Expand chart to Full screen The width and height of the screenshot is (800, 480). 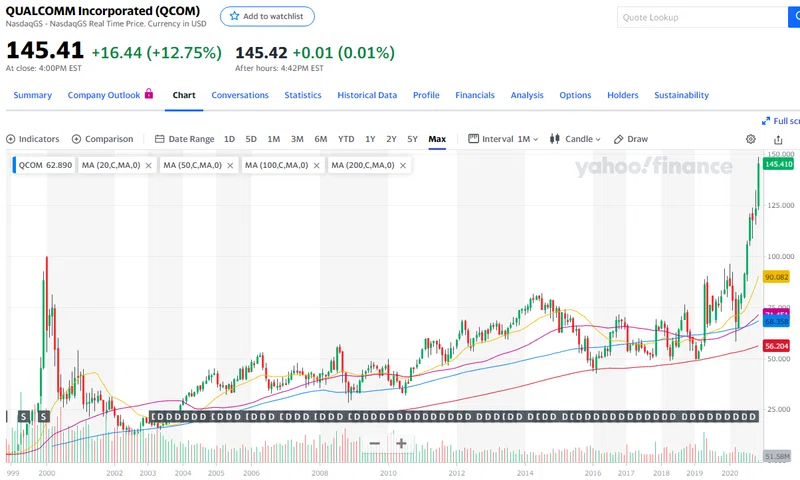click(x=781, y=121)
